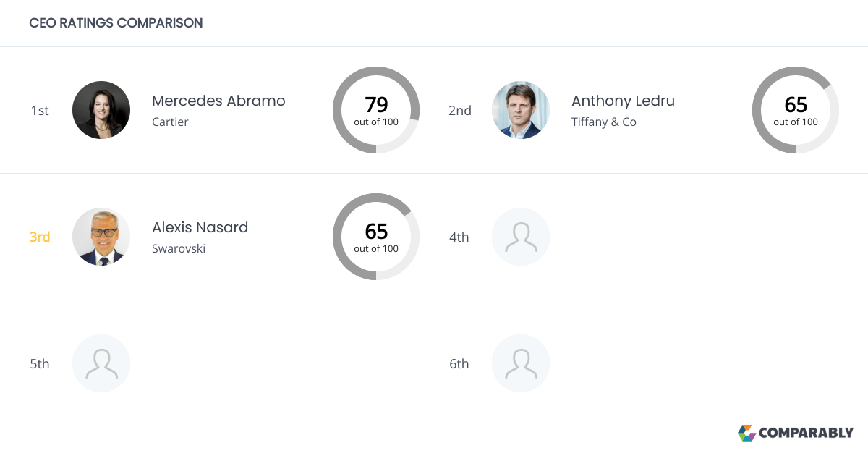Click the Comparably brand text
Screen dimensions: 868x456
[x=806, y=433]
